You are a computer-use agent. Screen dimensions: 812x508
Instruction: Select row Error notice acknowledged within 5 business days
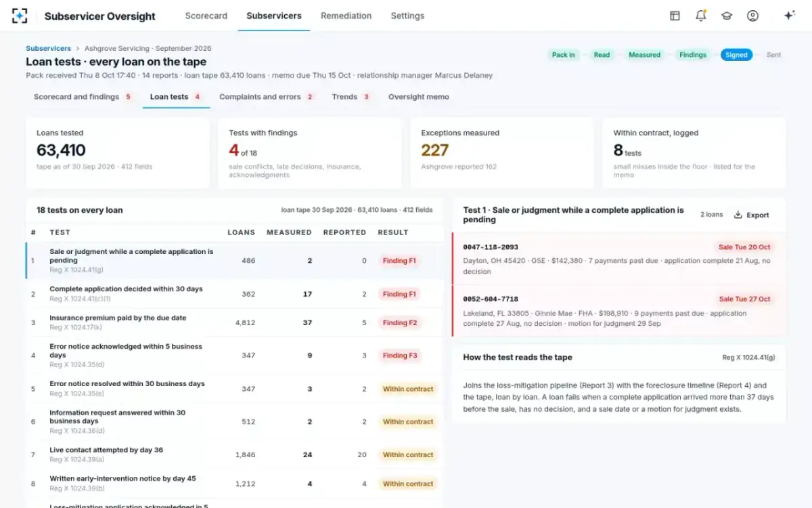click(234, 356)
